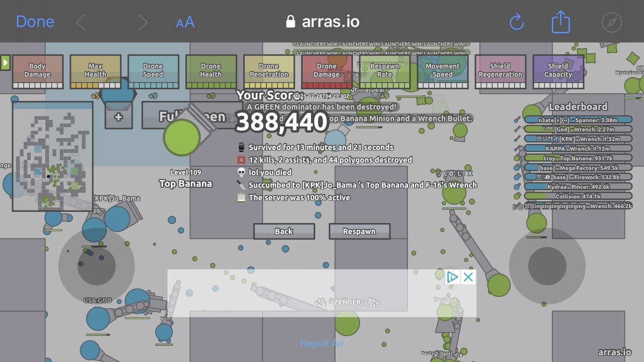Click the red burst icon beside kills

(241, 160)
